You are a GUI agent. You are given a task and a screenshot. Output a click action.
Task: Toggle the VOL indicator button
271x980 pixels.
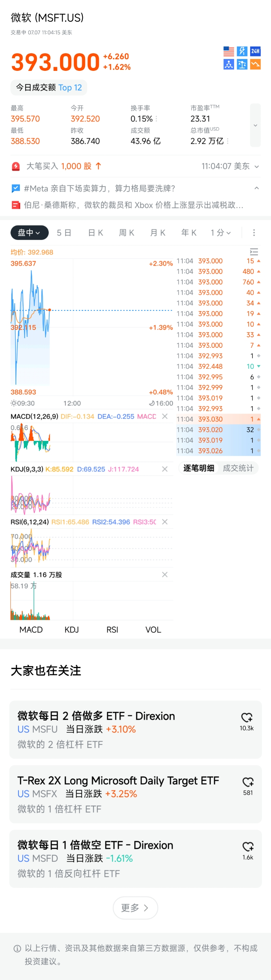click(x=153, y=630)
